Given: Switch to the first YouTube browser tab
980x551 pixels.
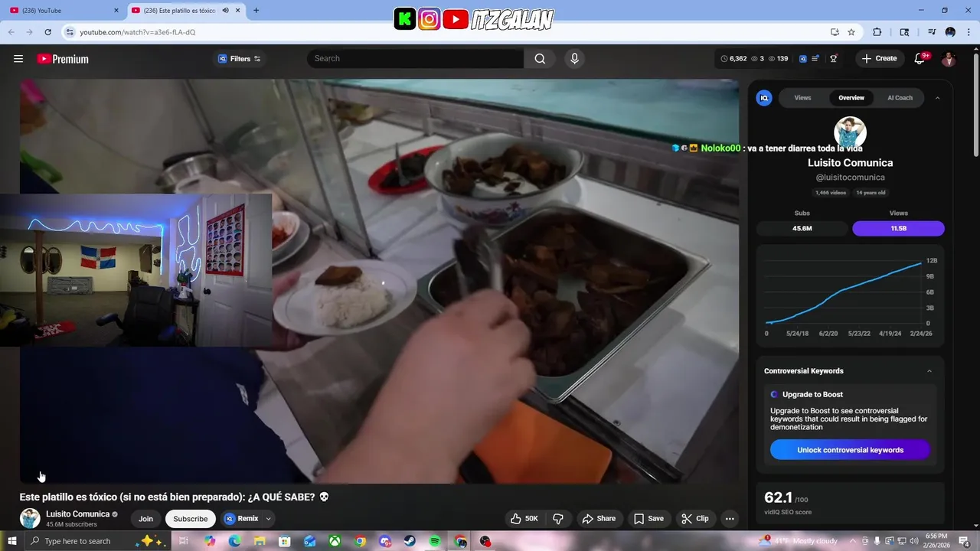Looking at the screenshot, I should point(64,11).
